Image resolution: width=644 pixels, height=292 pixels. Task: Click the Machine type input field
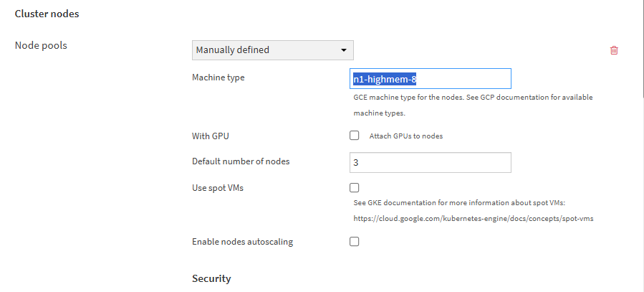(x=430, y=78)
